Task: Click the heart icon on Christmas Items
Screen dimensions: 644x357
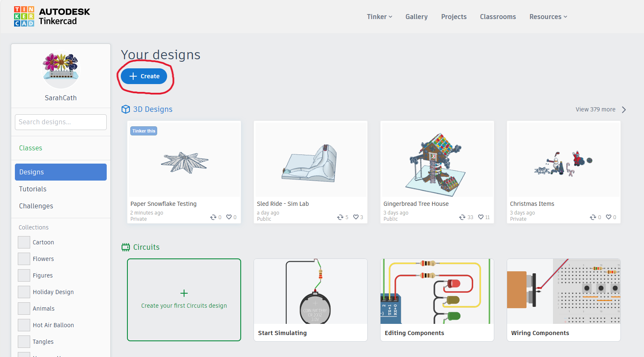Action: click(609, 217)
